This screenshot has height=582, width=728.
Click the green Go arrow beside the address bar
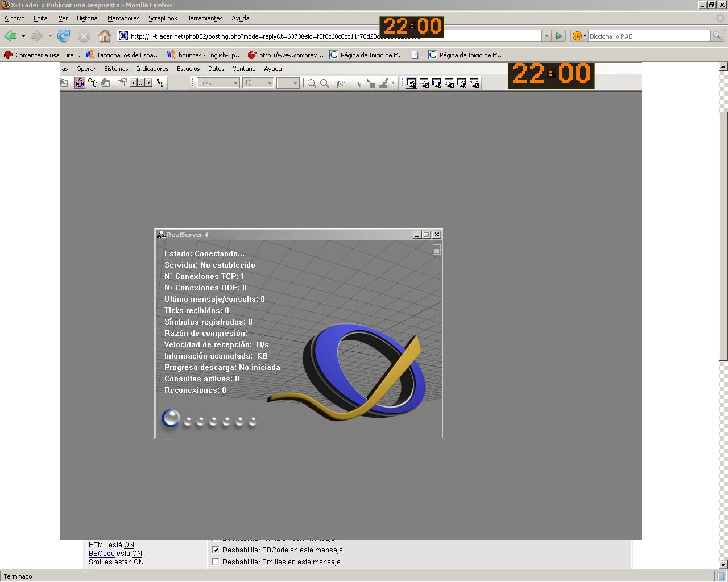559,36
